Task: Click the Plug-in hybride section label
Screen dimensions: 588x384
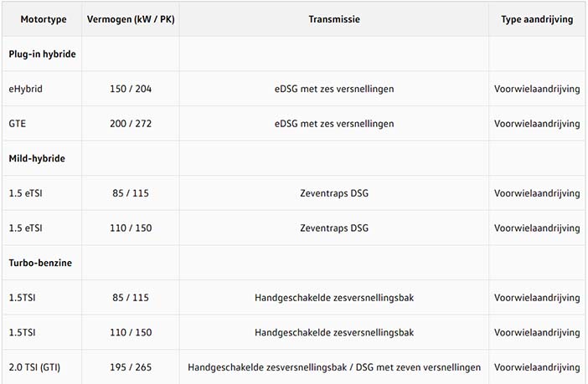Action: coord(43,54)
